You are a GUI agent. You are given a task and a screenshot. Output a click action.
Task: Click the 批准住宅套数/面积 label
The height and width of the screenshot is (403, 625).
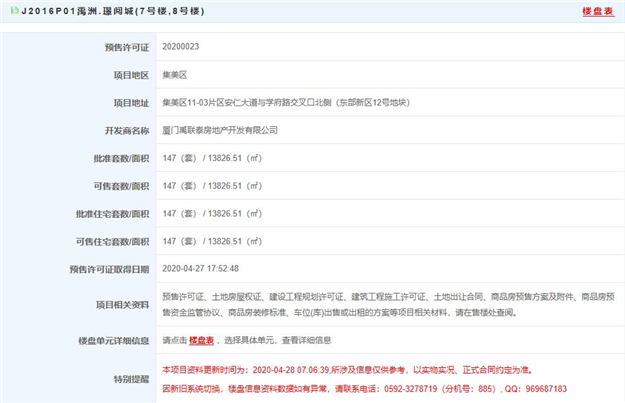[x=113, y=214]
